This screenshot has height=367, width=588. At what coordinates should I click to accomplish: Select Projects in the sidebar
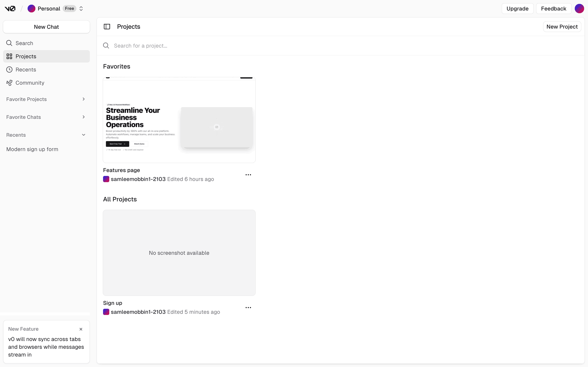click(x=26, y=56)
